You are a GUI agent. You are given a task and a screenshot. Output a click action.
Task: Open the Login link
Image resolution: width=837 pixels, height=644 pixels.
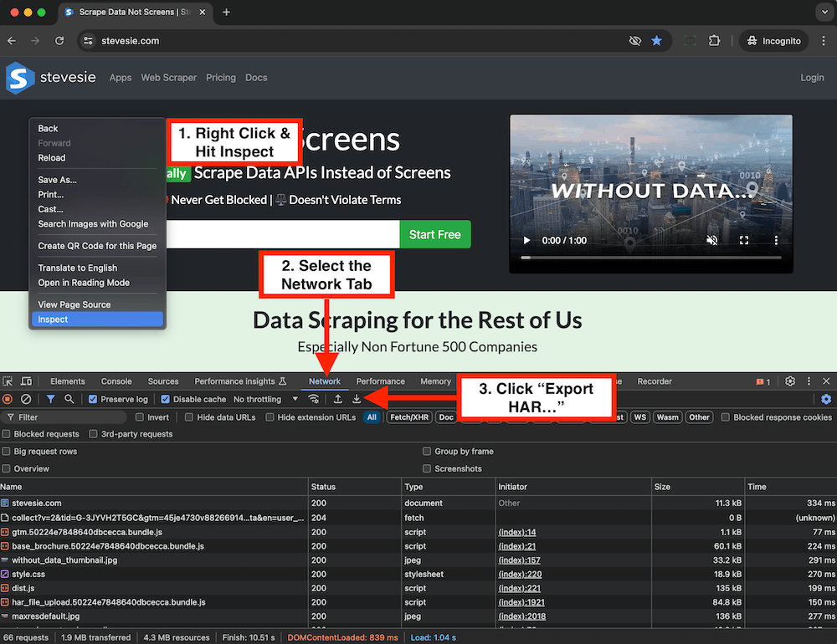[812, 78]
